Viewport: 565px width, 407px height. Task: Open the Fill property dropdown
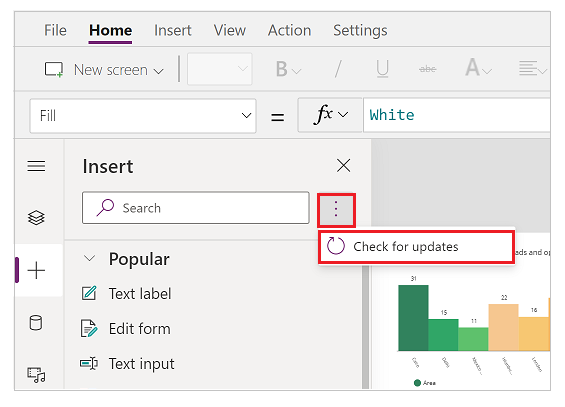click(143, 116)
